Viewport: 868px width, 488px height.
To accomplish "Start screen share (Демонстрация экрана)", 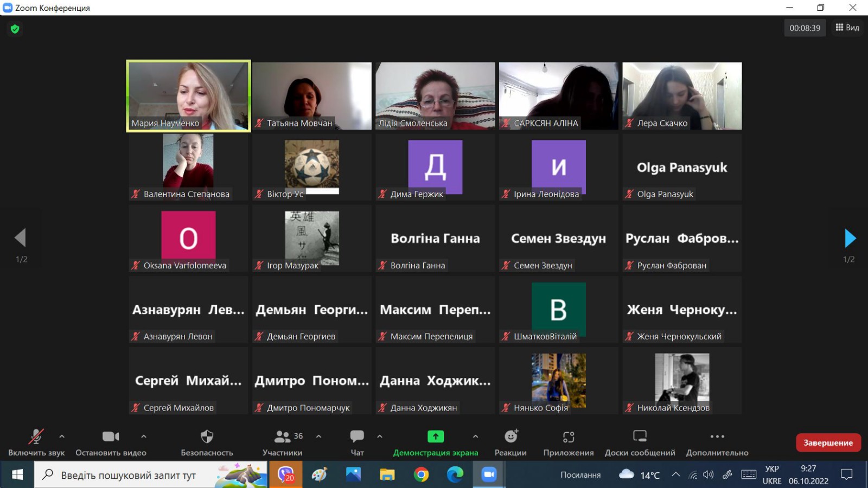I will (x=435, y=437).
